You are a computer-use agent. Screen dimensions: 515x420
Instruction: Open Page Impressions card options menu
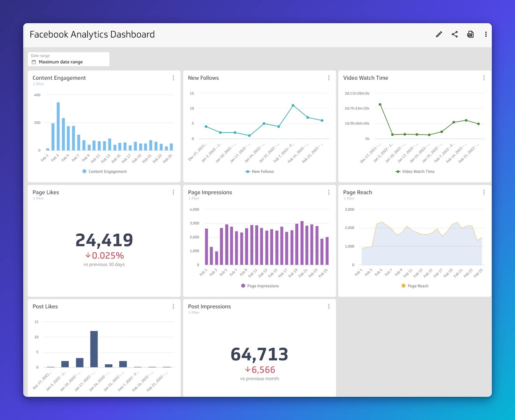coord(329,192)
